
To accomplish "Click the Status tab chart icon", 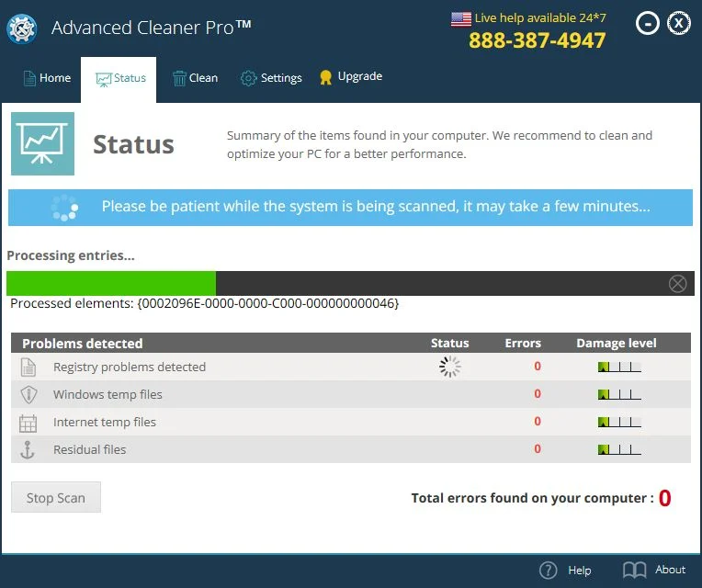I will [x=104, y=80].
